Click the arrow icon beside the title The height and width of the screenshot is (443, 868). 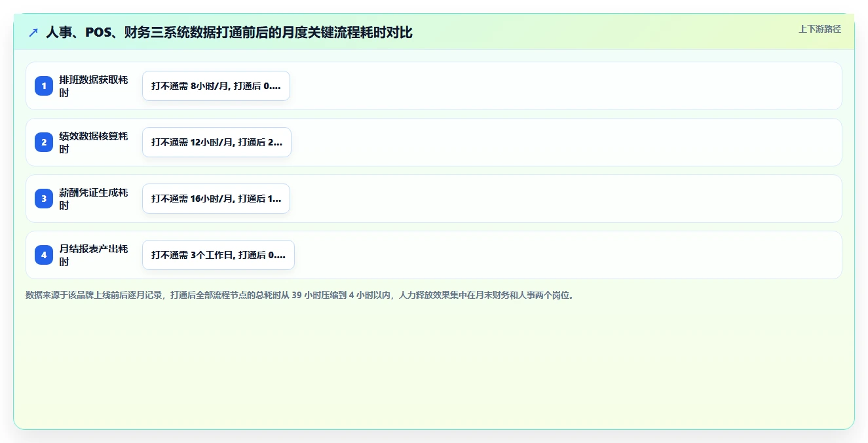(x=33, y=32)
